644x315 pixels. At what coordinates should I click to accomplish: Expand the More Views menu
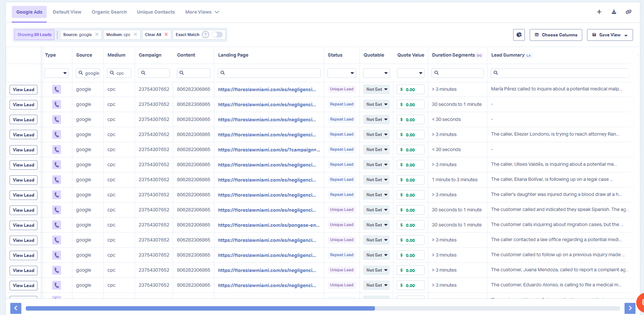click(x=202, y=12)
